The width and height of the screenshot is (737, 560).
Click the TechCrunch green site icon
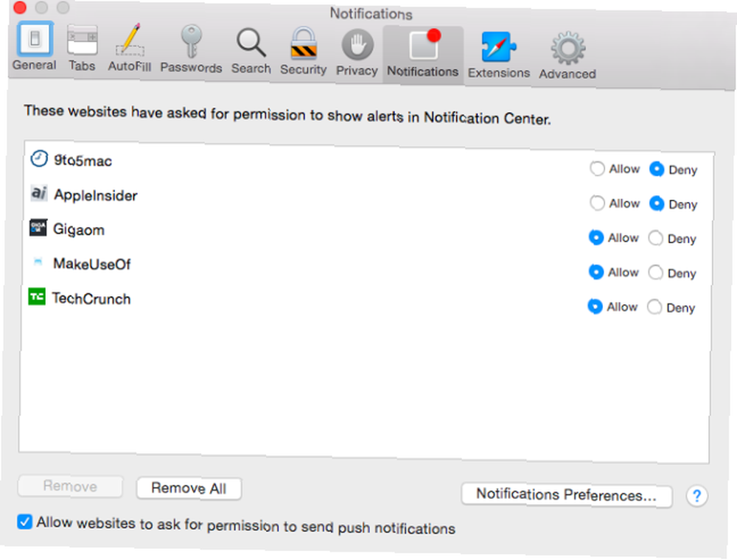(x=37, y=296)
